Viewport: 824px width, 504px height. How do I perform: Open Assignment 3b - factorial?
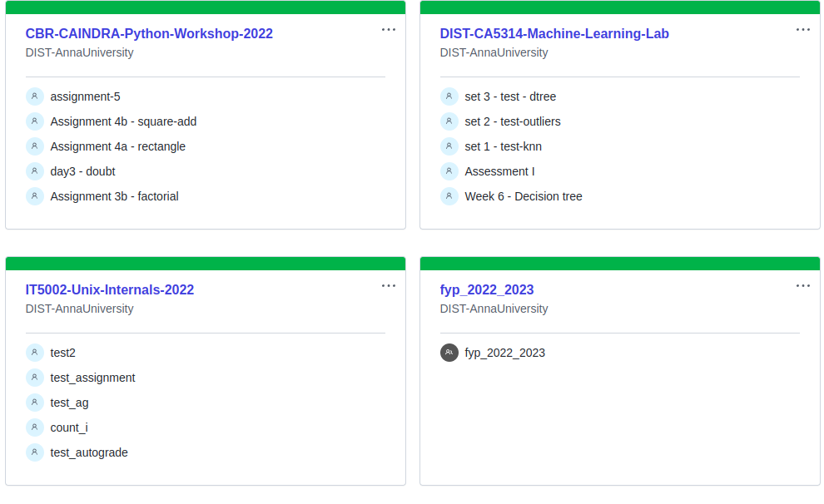[115, 196]
